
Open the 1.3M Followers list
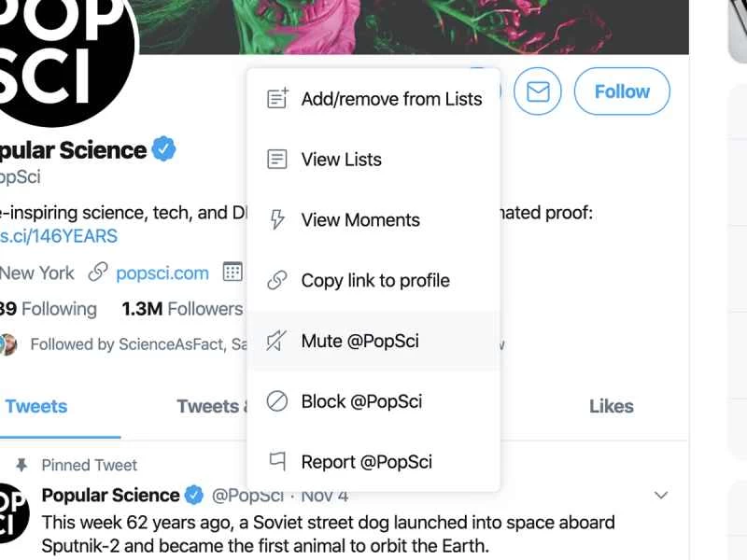pyautogui.click(x=182, y=309)
